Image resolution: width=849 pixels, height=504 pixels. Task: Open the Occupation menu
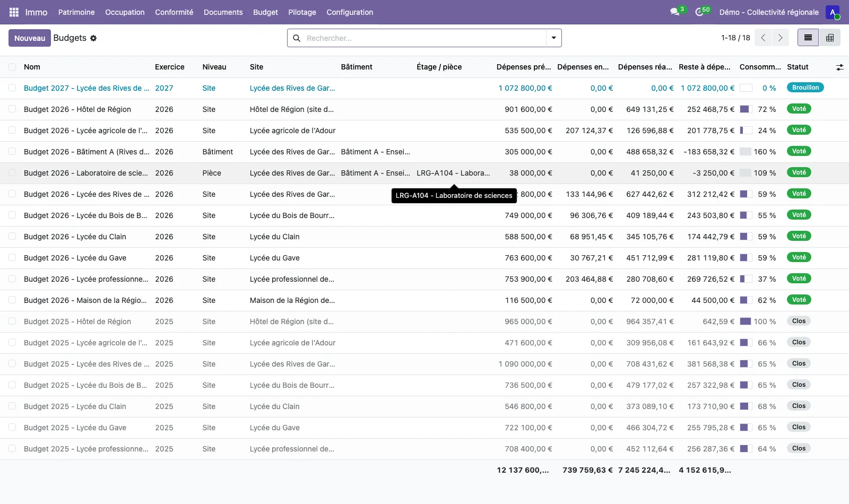pyautogui.click(x=125, y=12)
